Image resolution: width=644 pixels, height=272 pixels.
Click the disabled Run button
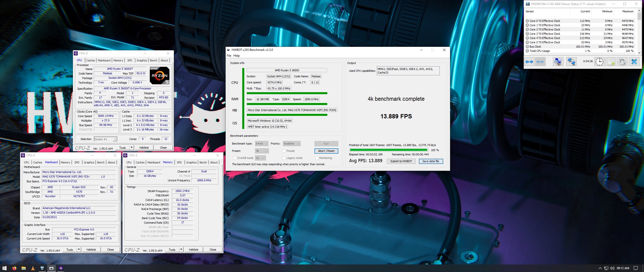pyautogui.click(x=326, y=144)
